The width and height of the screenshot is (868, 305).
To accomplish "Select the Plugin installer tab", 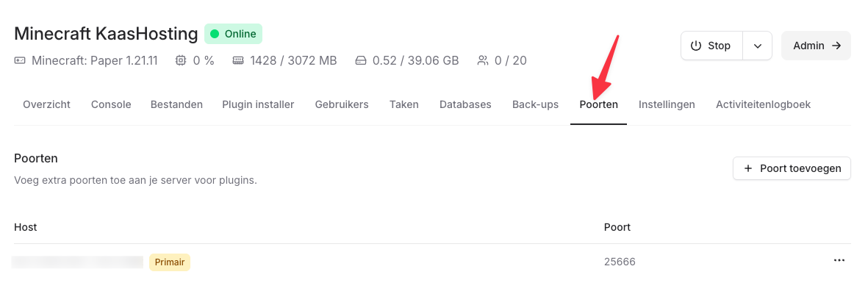I will (258, 104).
